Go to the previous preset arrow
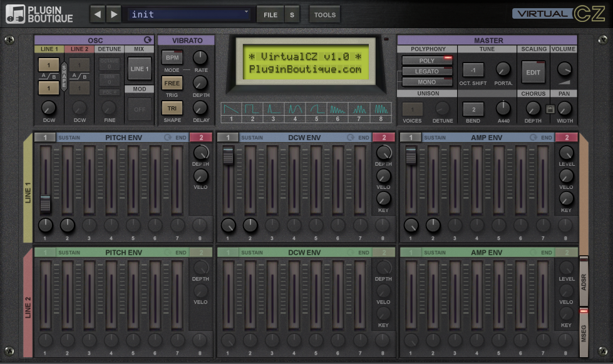613x364 pixels. point(97,14)
